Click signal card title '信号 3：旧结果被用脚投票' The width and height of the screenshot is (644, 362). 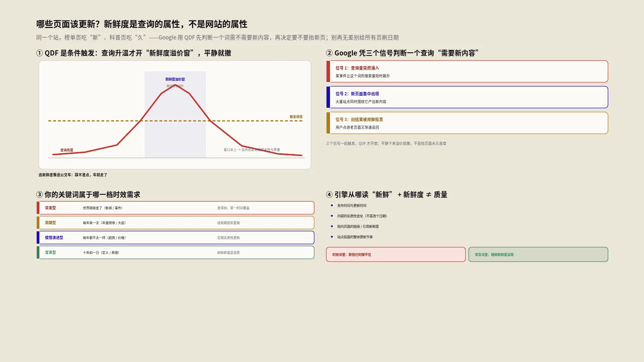(x=359, y=119)
